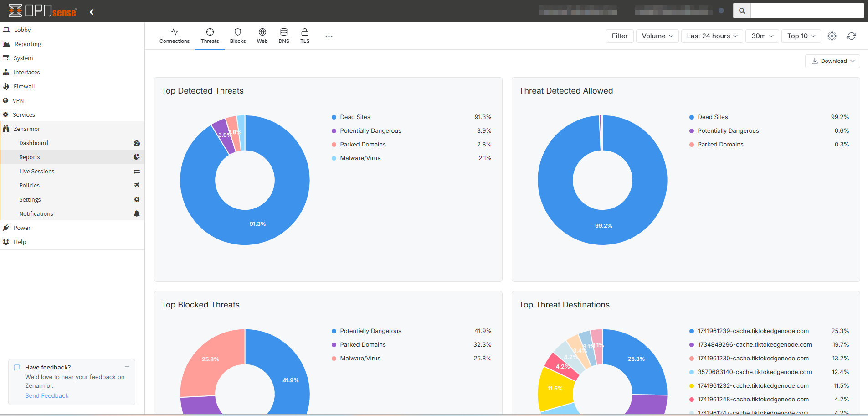The height and width of the screenshot is (416, 868).
Task: Open the 30m interval dropdown
Action: (762, 36)
